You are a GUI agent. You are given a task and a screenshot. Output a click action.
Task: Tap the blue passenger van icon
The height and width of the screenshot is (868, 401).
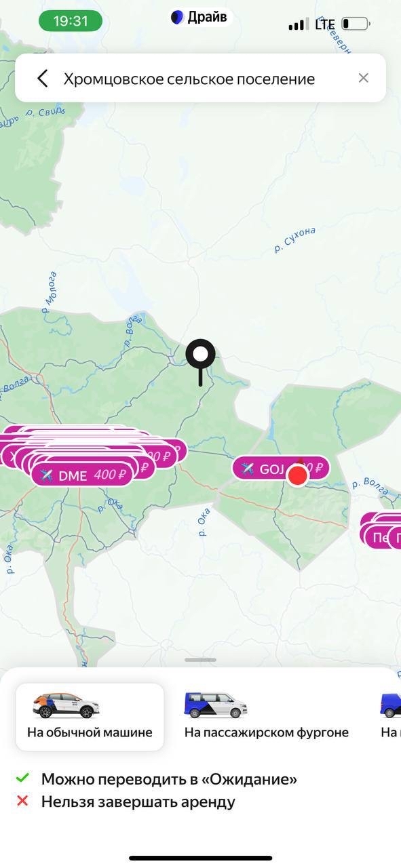(x=216, y=705)
